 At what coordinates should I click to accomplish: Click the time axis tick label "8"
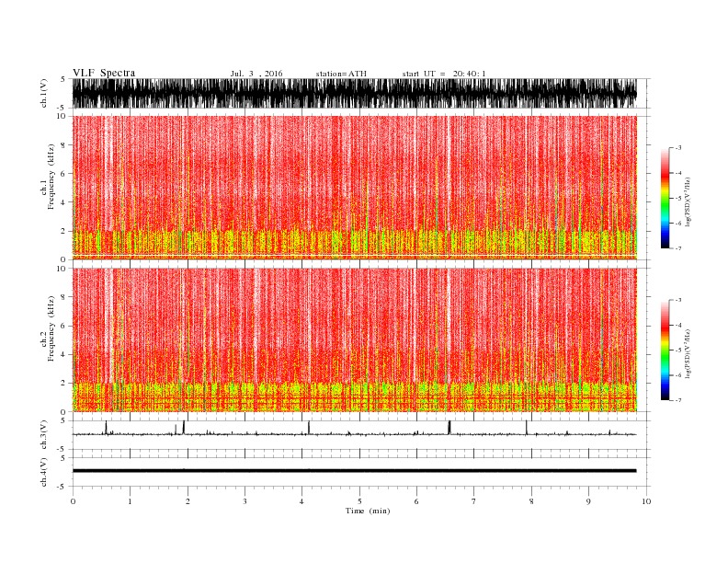coord(531,501)
